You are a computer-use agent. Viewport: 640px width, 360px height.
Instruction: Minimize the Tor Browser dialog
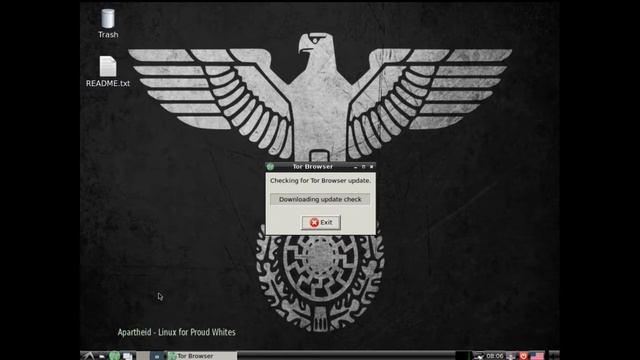pyautogui.click(x=356, y=167)
